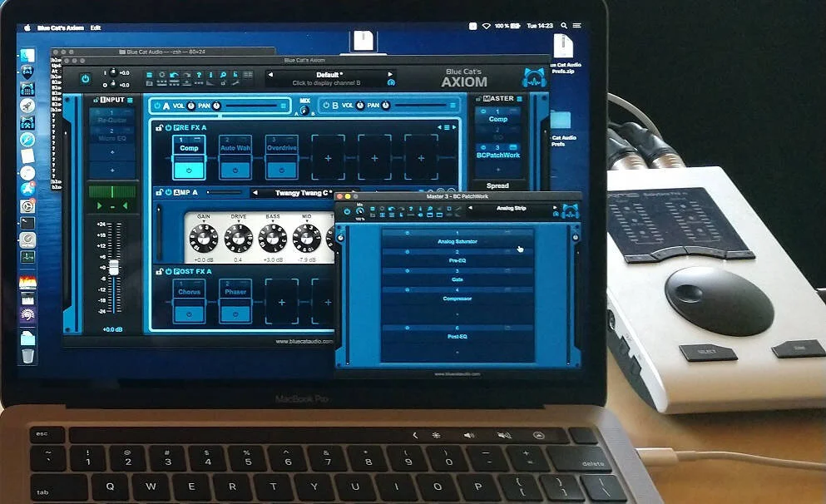This screenshot has height=504, width=826.
Task: Open the Twangy Twang C amp preset name
Action: tap(304, 193)
